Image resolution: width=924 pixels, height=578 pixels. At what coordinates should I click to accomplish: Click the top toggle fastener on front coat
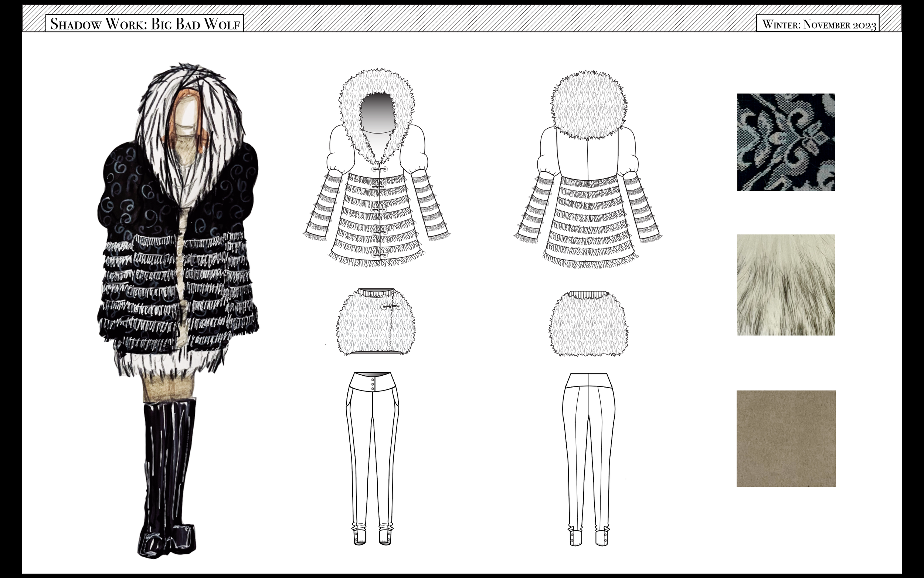click(380, 169)
